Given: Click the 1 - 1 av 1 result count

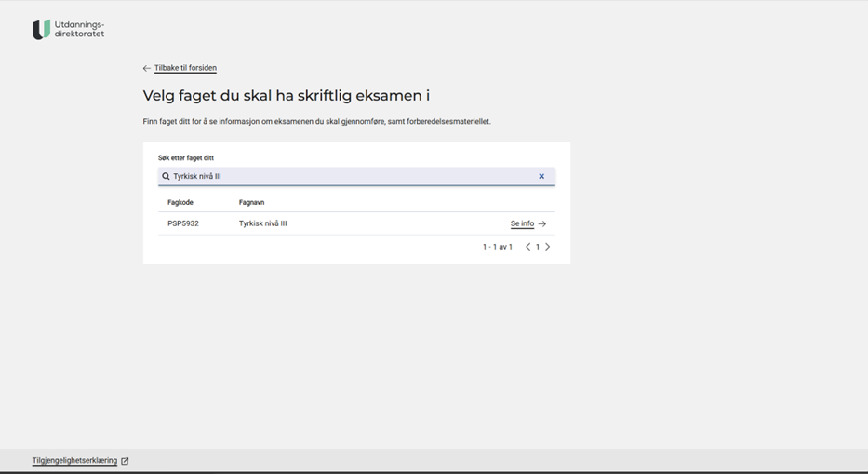Looking at the screenshot, I should coord(497,247).
